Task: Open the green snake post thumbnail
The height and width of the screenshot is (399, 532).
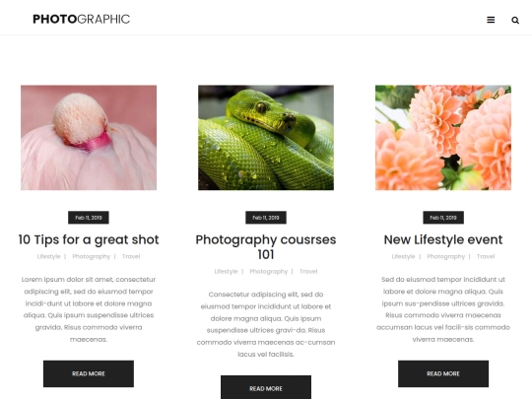Action: [x=266, y=137]
